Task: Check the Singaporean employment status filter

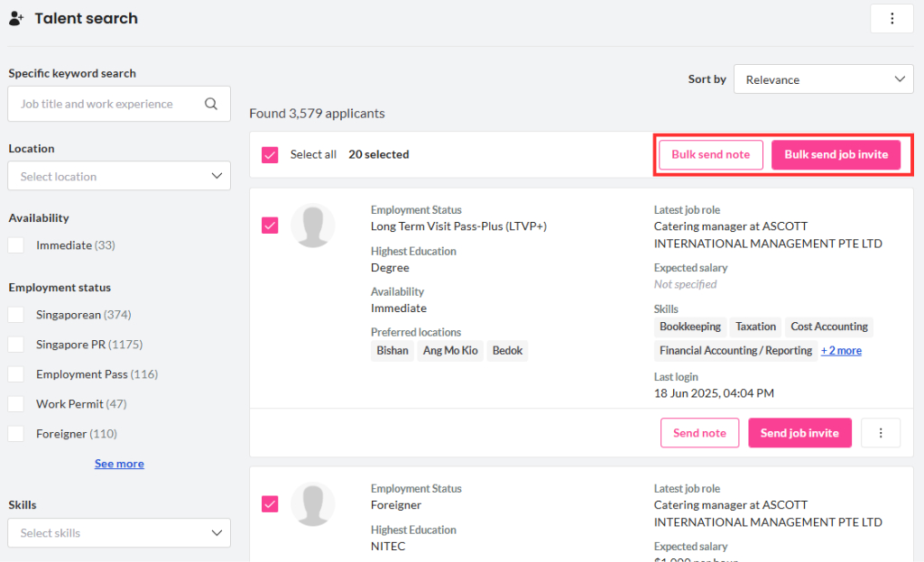Action: (x=16, y=315)
